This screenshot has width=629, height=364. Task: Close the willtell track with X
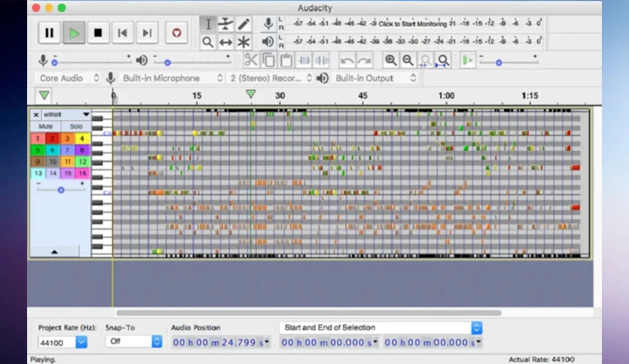[x=36, y=114]
